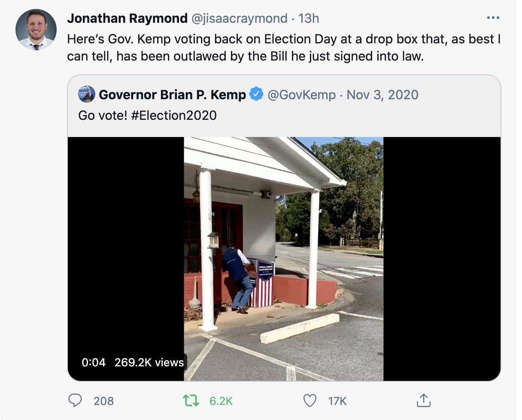Click Jonathan Raymond's profile photo
The height and width of the screenshot is (420, 522).
tap(36, 30)
